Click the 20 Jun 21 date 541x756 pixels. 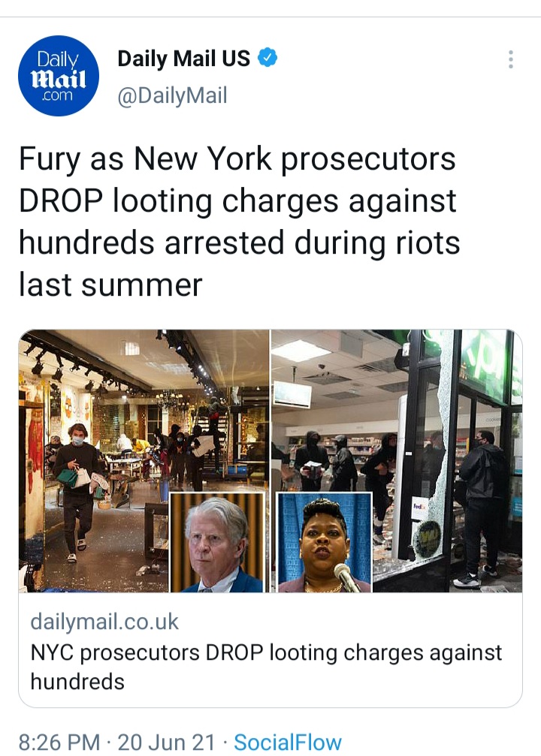166,742
